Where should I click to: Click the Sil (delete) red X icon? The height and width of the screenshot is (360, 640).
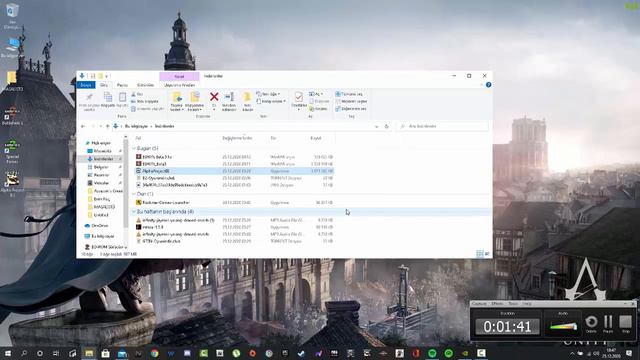point(214,97)
